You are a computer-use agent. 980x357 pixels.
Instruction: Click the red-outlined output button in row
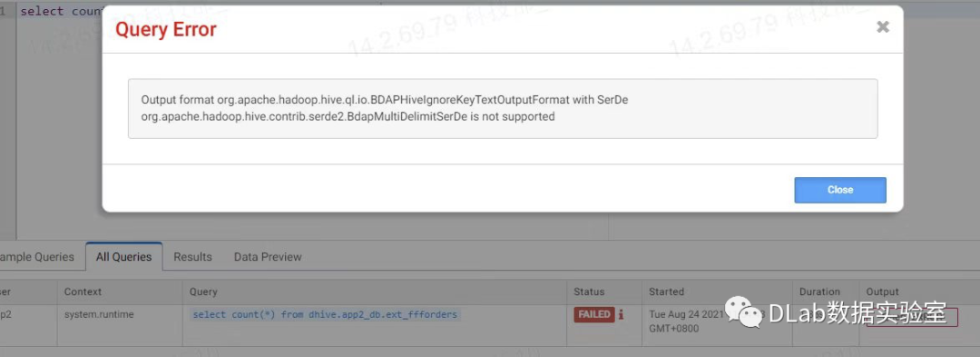pos(912,318)
